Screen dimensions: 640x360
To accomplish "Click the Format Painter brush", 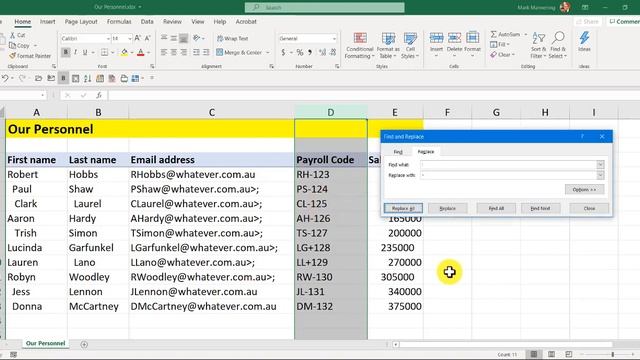I will 12,56.
